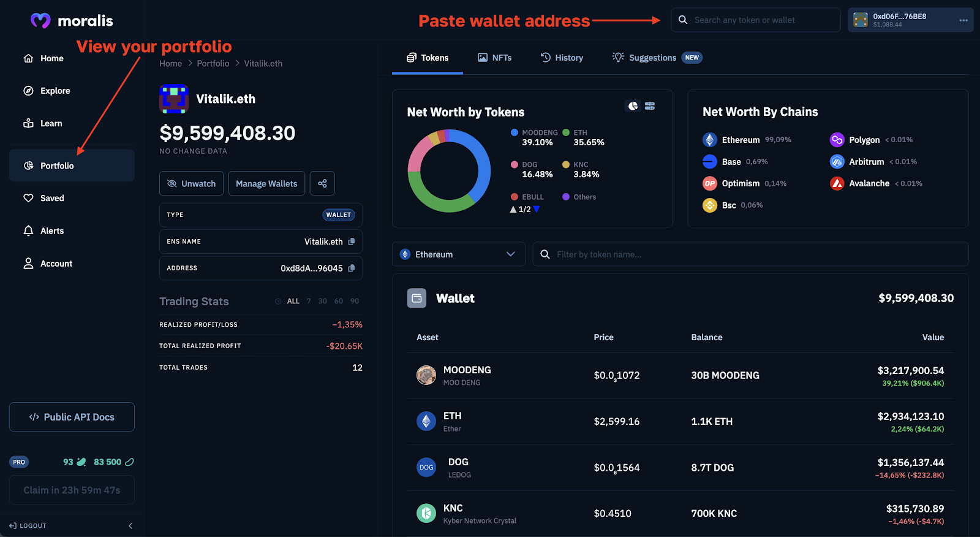Switch Net Worth to list view
The width and height of the screenshot is (980, 537).
650,106
